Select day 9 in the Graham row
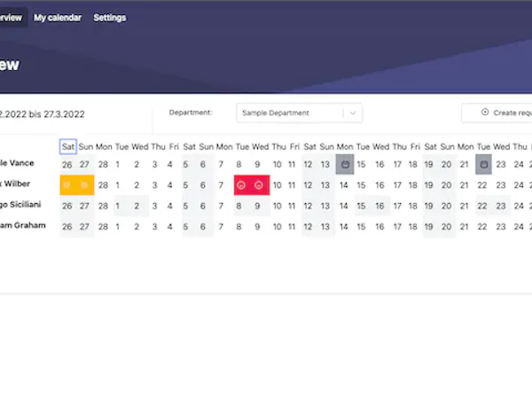Viewport: 532px width, 399px height. pos(257,227)
